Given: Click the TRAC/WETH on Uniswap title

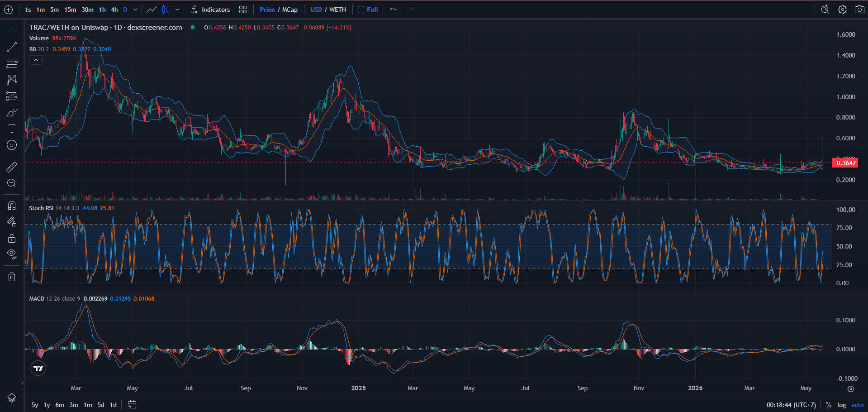Looking at the screenshot, I should coord(69,28).
